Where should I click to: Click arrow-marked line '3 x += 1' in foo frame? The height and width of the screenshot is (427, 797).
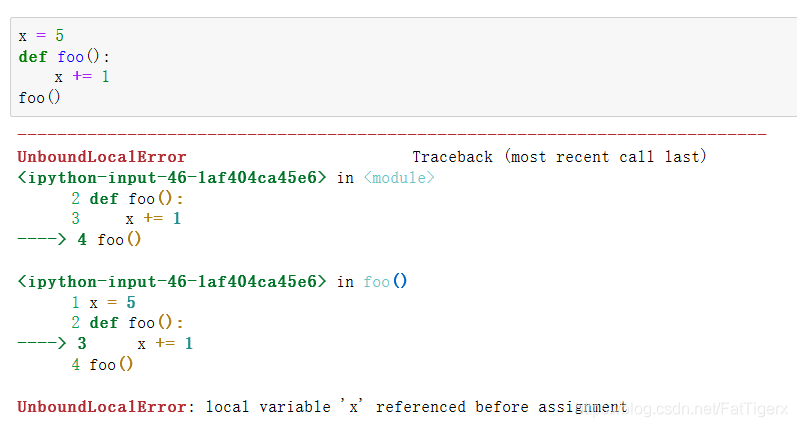pos(105,344)
